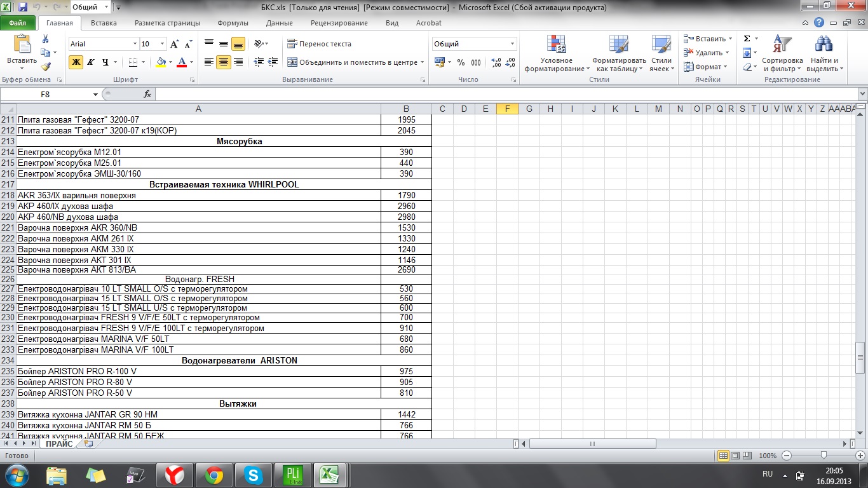Apply the yellow fill color bucket
This screenshot has width=868, height=488.
point(160,62)
